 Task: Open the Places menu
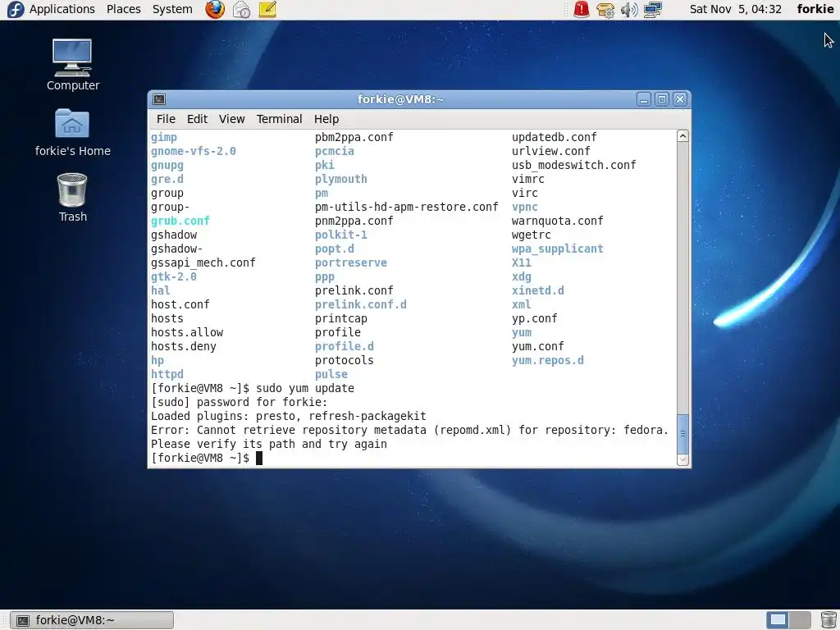(123, 9)
